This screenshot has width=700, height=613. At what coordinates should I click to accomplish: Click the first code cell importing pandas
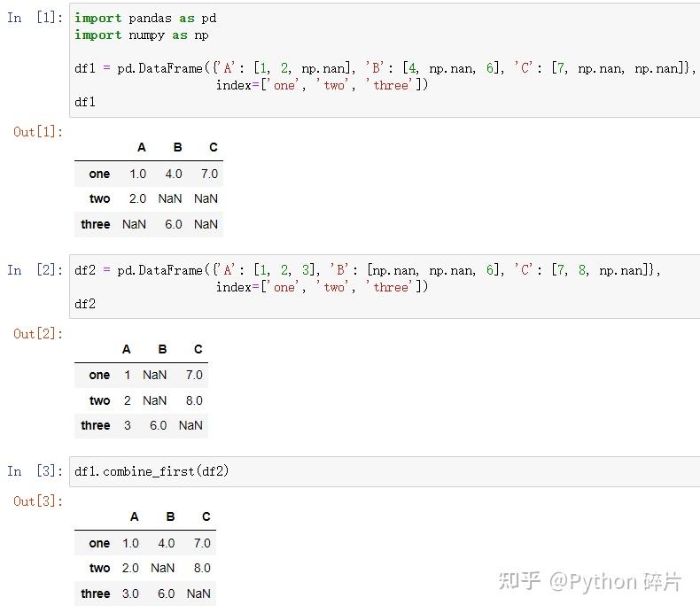click(x=383, y=60)
